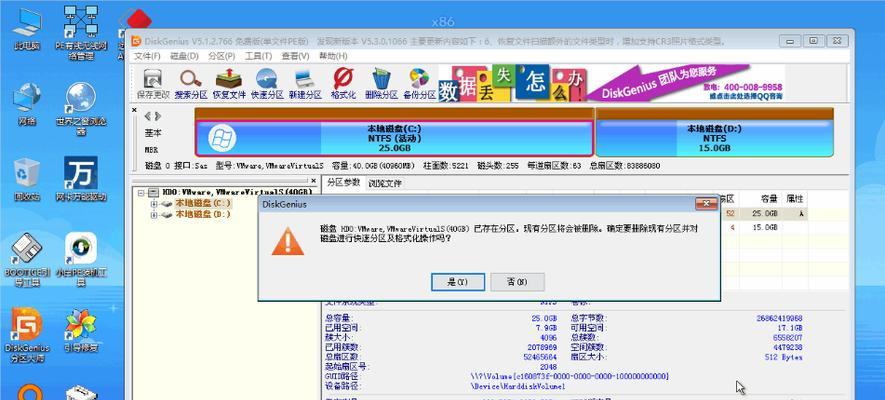Click the 2048 starting sector value

(548, 367)
